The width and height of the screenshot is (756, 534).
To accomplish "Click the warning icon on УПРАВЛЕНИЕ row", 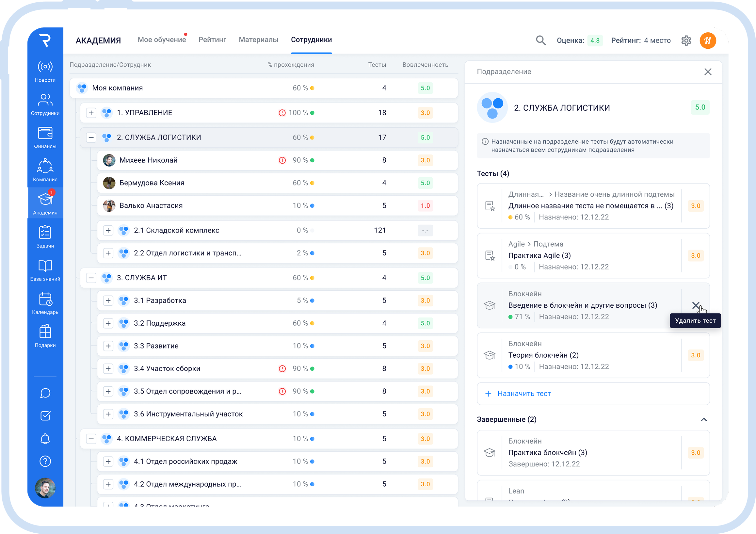I will click(x=282, y=113).
